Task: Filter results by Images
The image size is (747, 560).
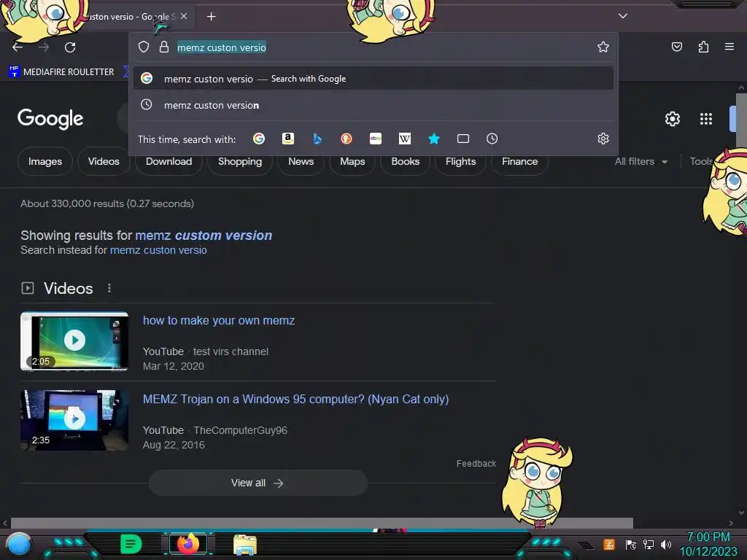Action: click(45, 161)
